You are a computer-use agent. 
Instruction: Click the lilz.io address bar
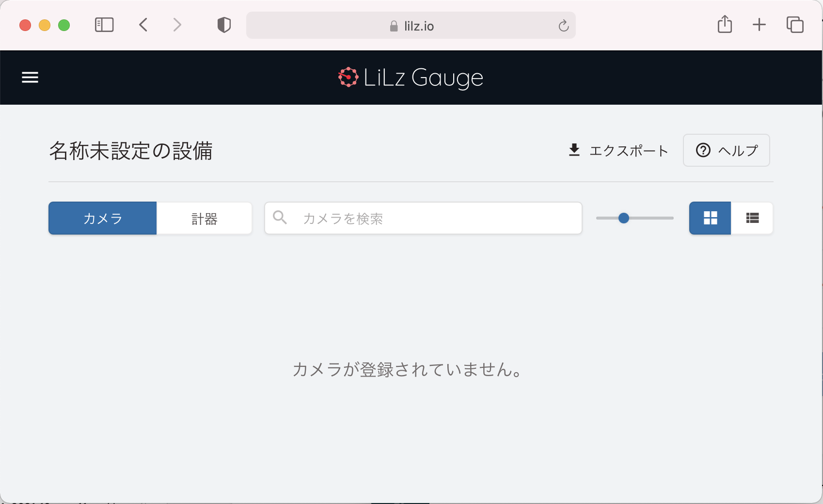tap(411, 25)
